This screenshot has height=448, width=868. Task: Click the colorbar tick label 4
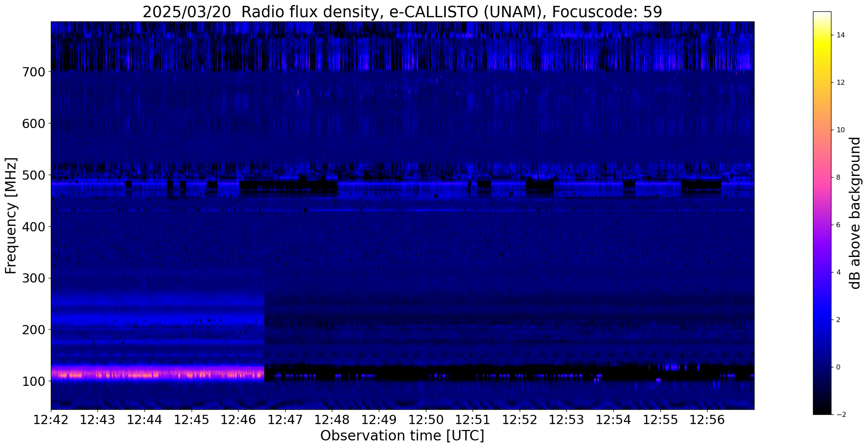point(839,272)
